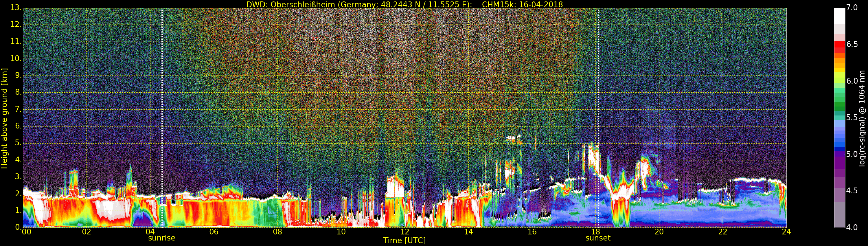Click the '10' time axis tick label
Viewport: 868px width, 246px height.
pyautogui.click(x=341, y=232)
